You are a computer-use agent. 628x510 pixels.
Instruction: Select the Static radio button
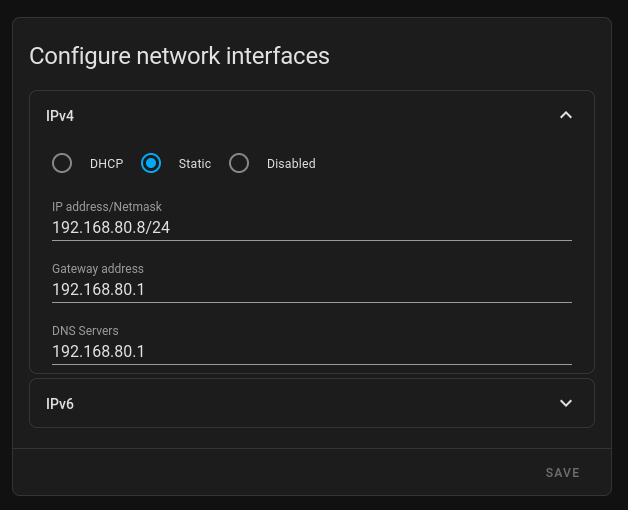(x=151, y=163)
